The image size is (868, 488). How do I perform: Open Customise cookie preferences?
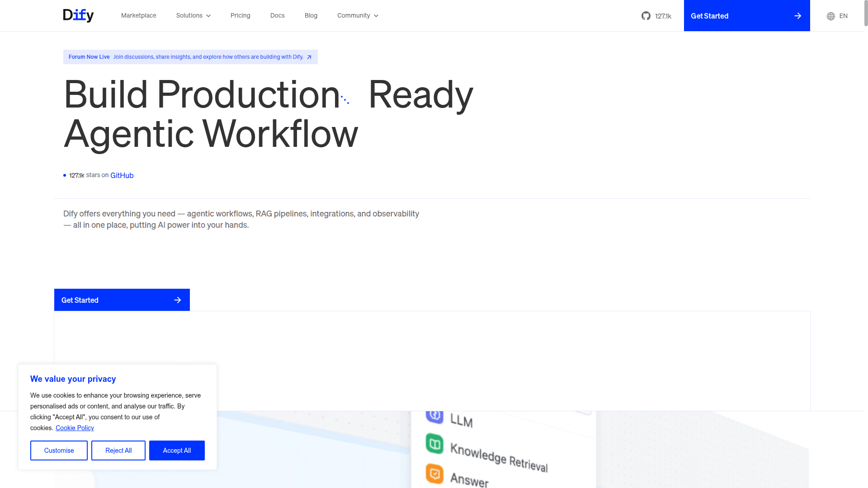click(59, 450)
